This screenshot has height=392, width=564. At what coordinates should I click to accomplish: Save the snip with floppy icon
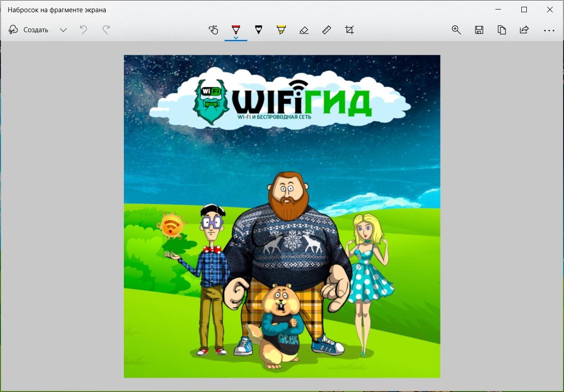(x=479, y=30)
